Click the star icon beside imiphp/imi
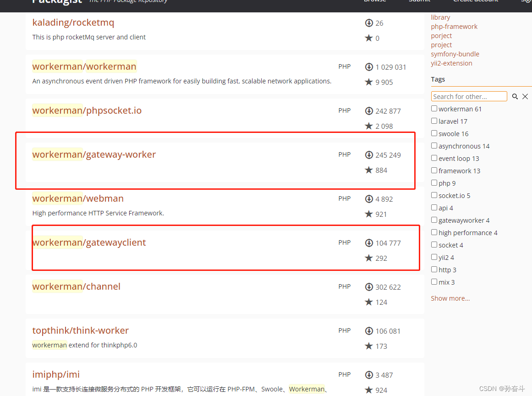The image size is (532, 396). click(x=369, y=390)
